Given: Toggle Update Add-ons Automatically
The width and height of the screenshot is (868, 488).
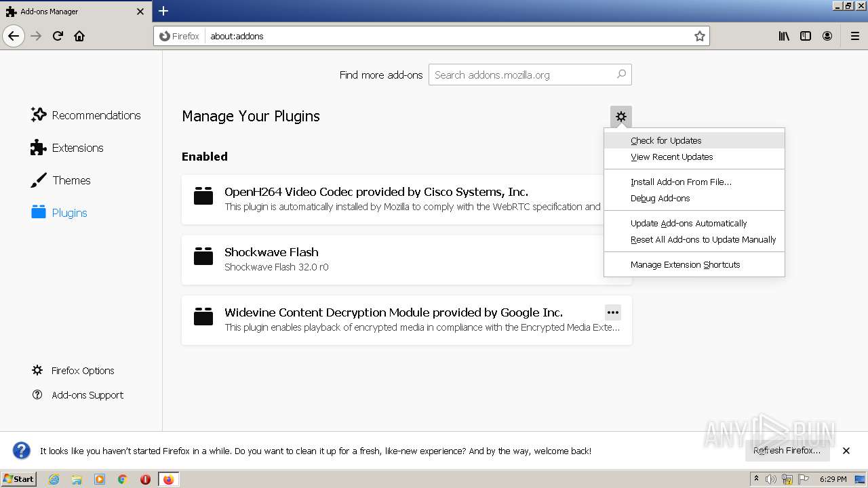Looking at the screenshot, I should [x=694, y=223].
